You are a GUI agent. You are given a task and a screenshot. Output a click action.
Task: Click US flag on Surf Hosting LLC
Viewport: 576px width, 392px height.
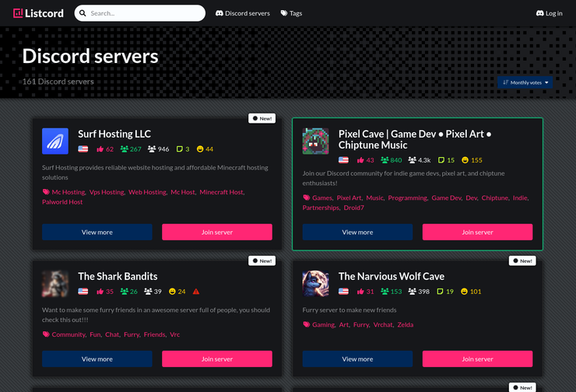coord(83,149)
